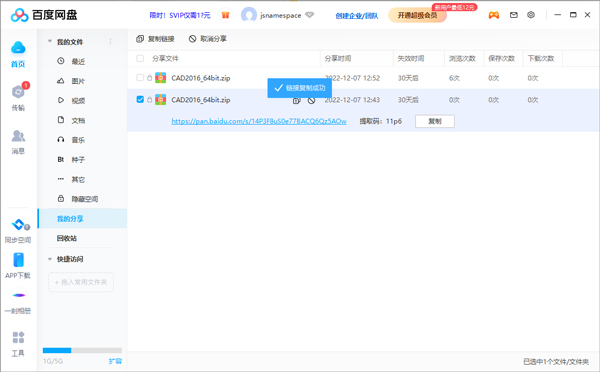Open the pan.baidu.com share link
The height and width of the screenshot is (372, 600).
pos(259,121)
